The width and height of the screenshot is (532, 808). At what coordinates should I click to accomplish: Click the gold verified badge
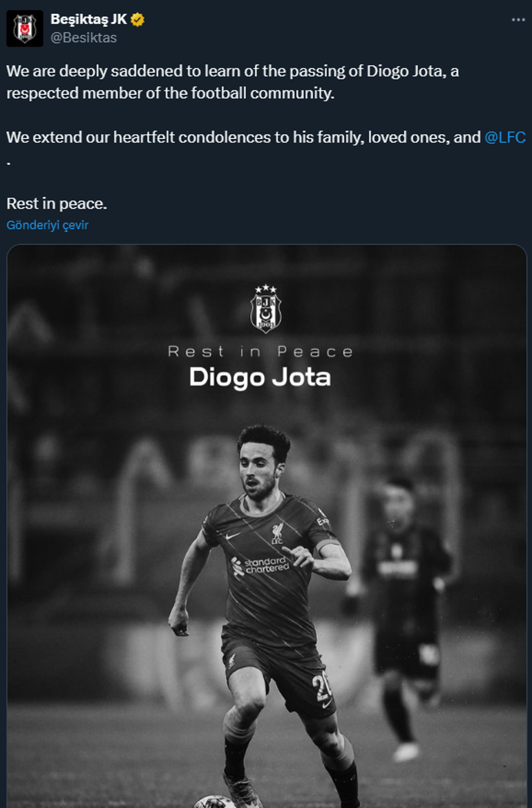coord(137,19)
